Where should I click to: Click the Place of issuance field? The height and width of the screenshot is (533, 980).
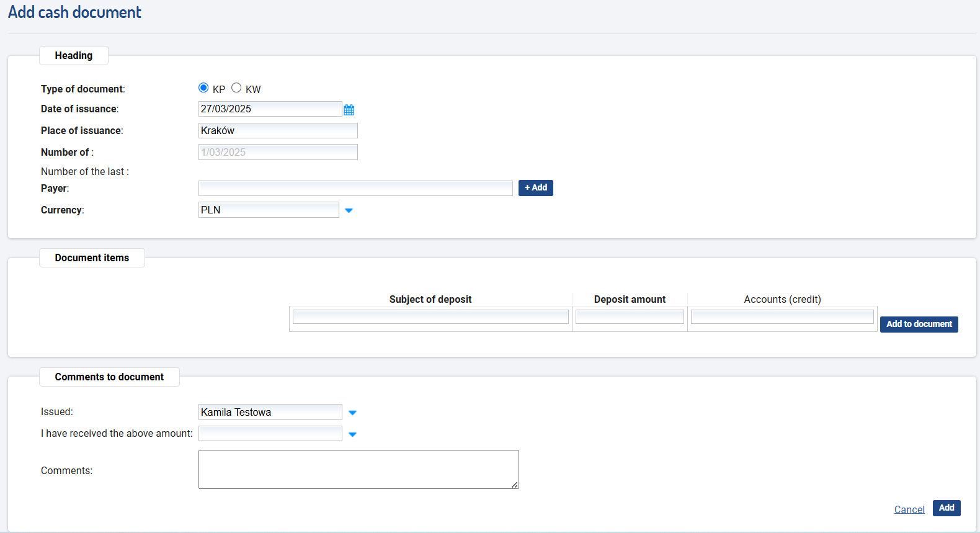[x=278, y=131]
